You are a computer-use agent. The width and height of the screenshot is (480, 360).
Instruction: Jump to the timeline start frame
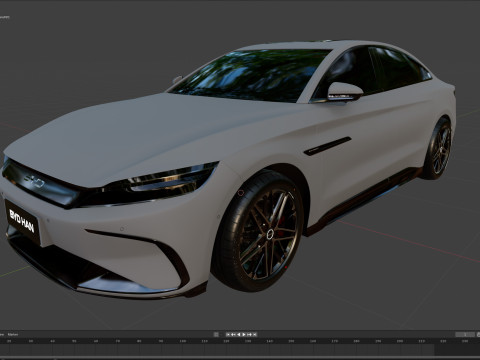228,334
